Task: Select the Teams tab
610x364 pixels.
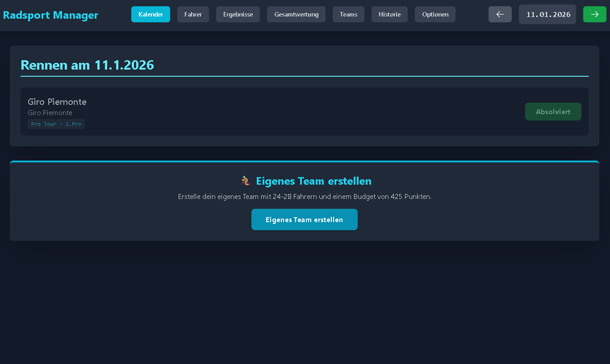Action: point(348,14)
